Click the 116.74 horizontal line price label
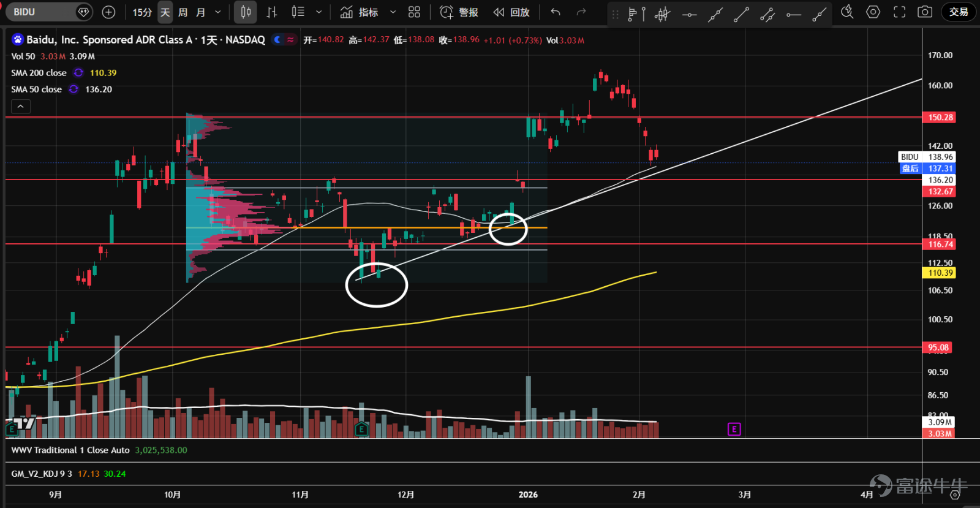Image resolution: width=980 pixels, height=508 pixels. click(x=940, y=245)
